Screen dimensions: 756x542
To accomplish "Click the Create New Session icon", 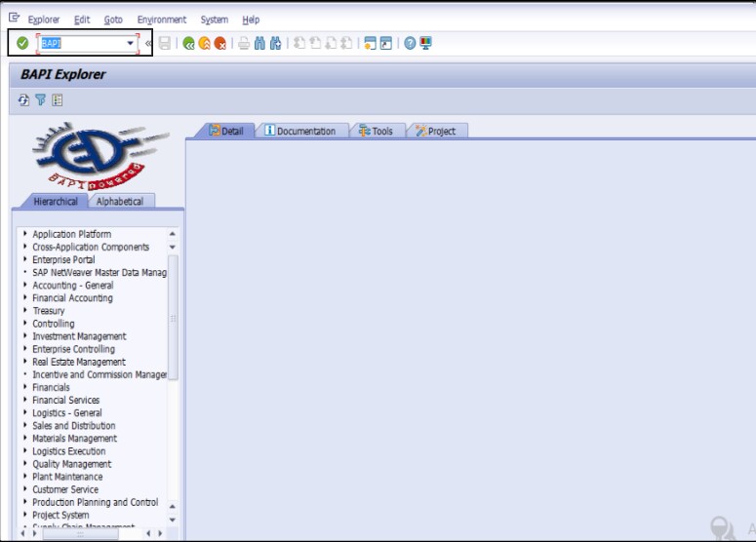I will (370, 43).
